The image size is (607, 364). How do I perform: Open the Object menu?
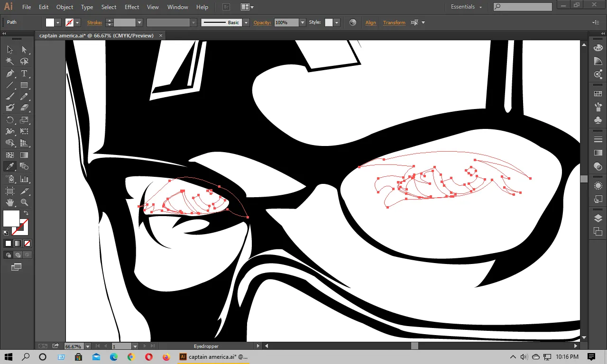pyautogui.click(x=64, y=7)
